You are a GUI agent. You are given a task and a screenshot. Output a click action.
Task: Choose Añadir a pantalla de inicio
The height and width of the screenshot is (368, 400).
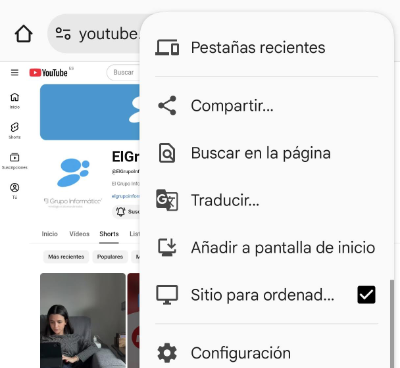coord(267,248)
